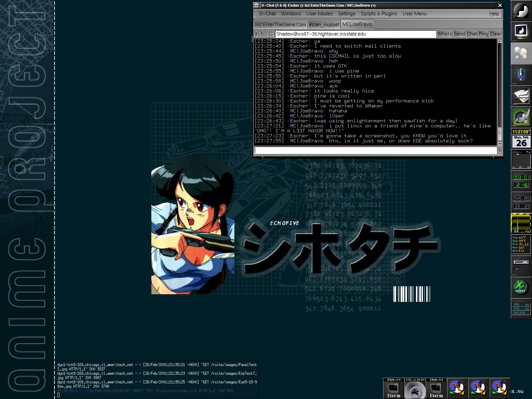This screenshot has height=399, width=532.
Task: Open the Settings menu
Action: [x=347, y=14]
